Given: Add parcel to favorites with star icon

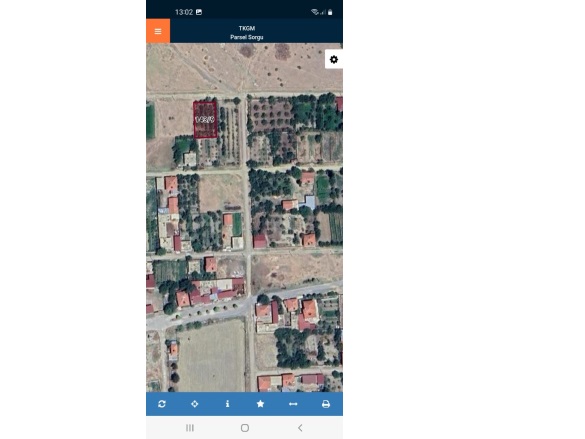Looking at the screenshot, I should (x=260, y=404).
